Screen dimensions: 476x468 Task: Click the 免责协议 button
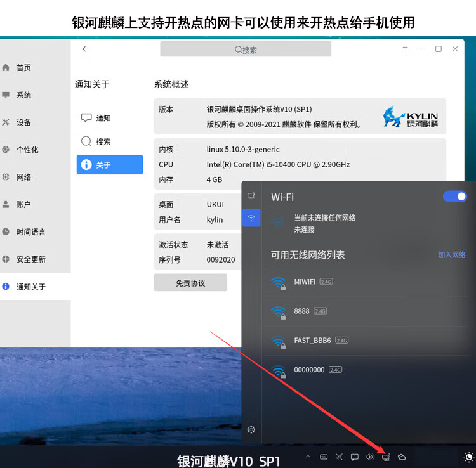point(190,283)
